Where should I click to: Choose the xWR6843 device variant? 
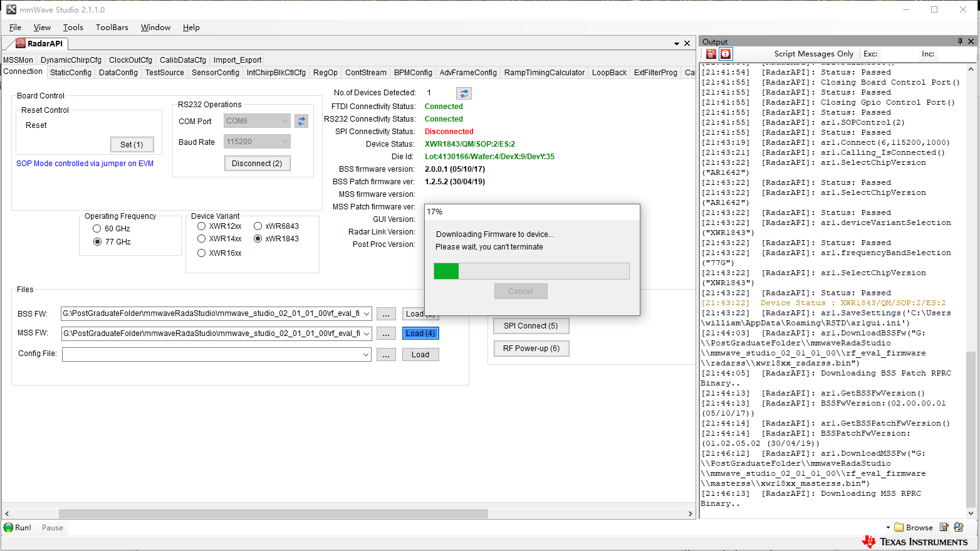(x=258, y=226)
